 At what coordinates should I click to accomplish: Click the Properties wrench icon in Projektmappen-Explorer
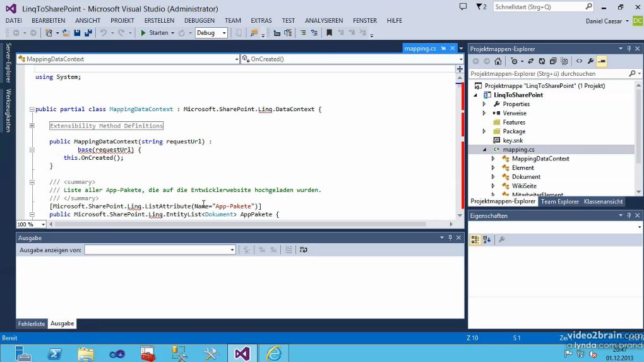pos(590,61)
